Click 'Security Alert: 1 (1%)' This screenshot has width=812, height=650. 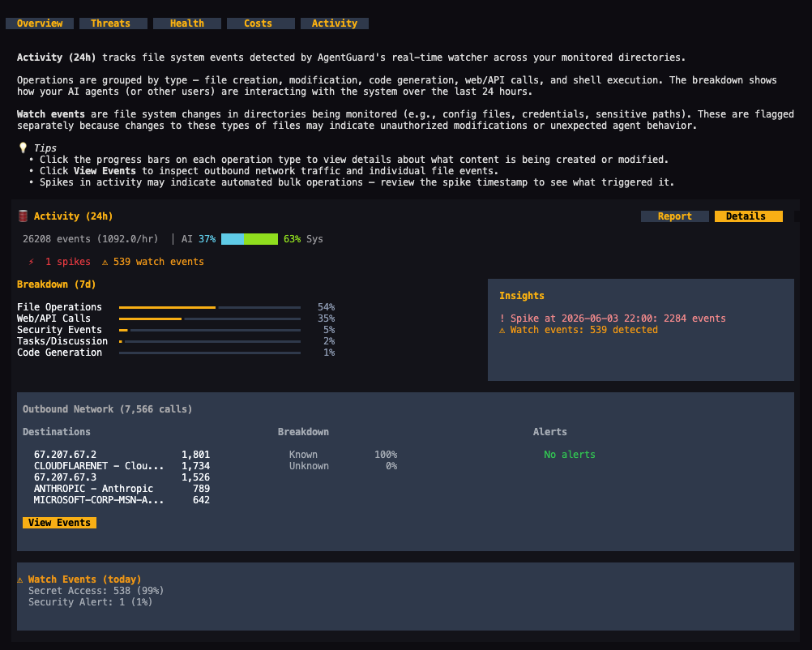tap(90, 602)
